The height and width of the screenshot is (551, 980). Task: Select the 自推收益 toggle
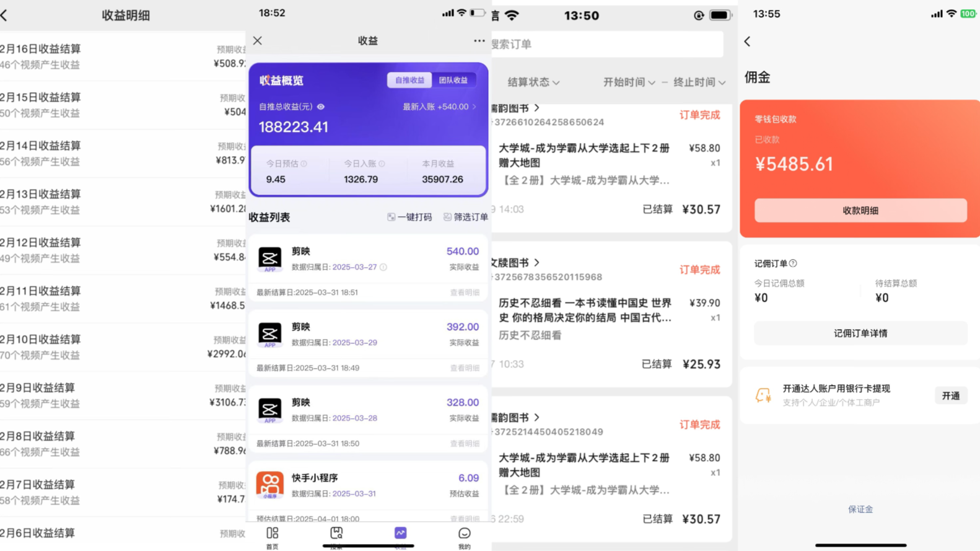tap(409, 80)
